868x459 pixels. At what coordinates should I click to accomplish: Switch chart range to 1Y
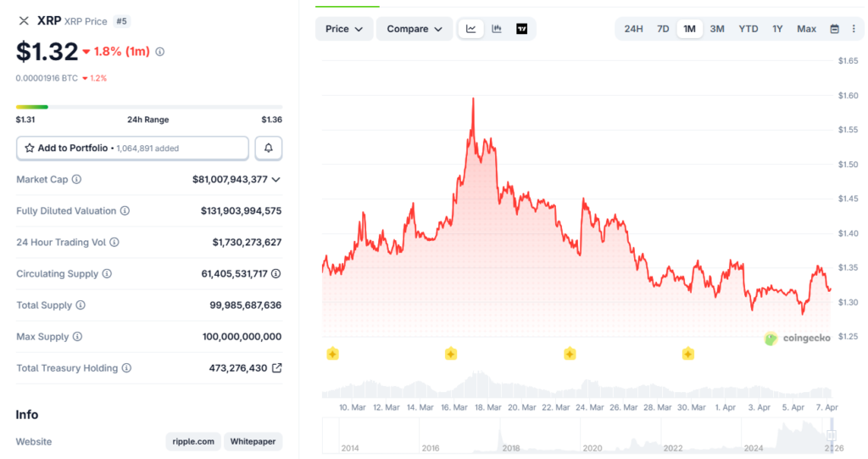pyautogui.click(x=777, y=29)
